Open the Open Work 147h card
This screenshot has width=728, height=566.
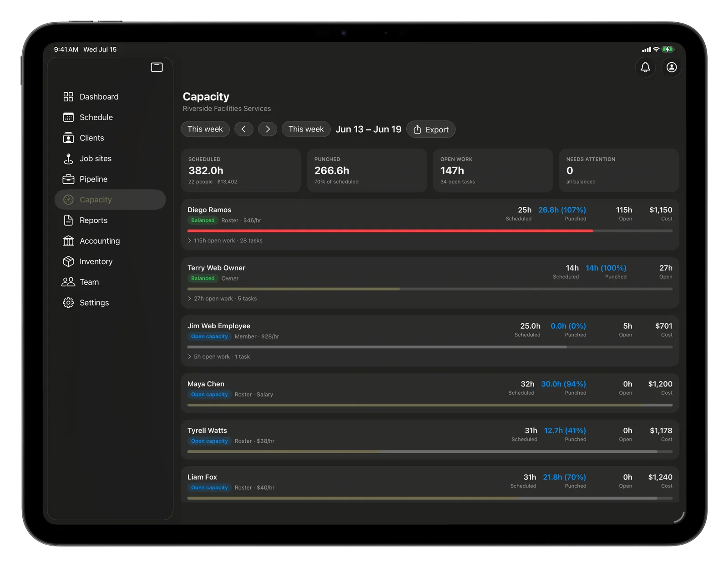(x=493, y=170)
